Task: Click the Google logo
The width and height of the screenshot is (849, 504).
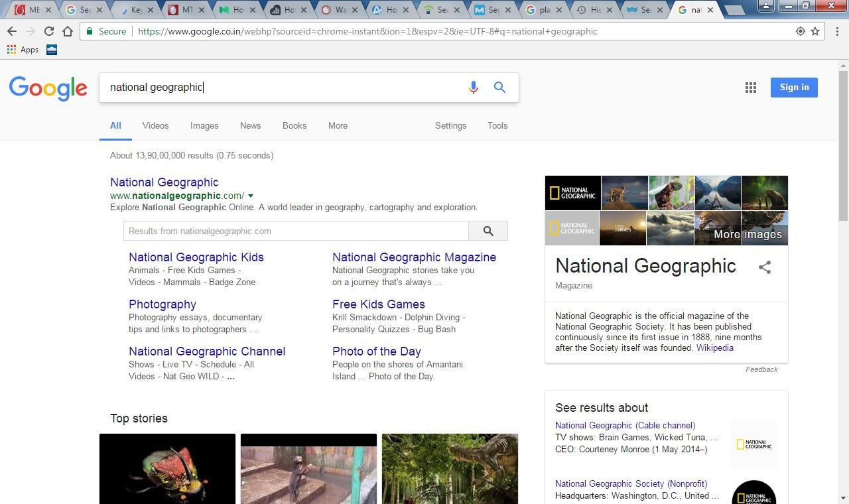Action: tap(48, 88)
